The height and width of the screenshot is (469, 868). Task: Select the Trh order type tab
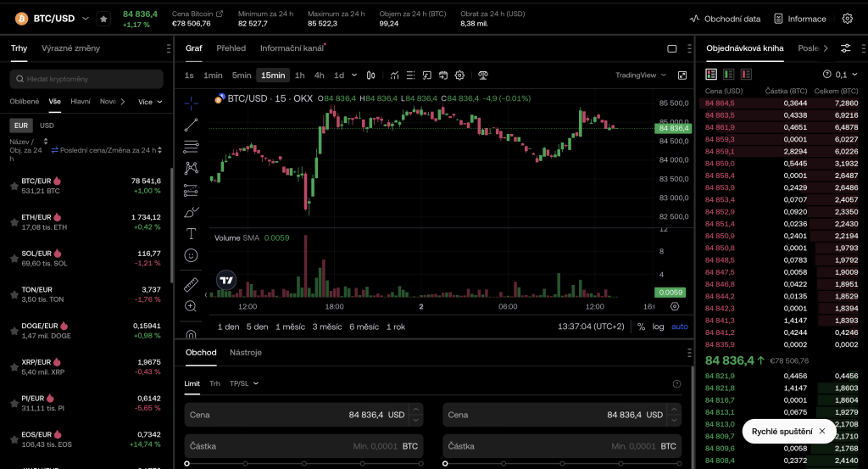point(214,383)
